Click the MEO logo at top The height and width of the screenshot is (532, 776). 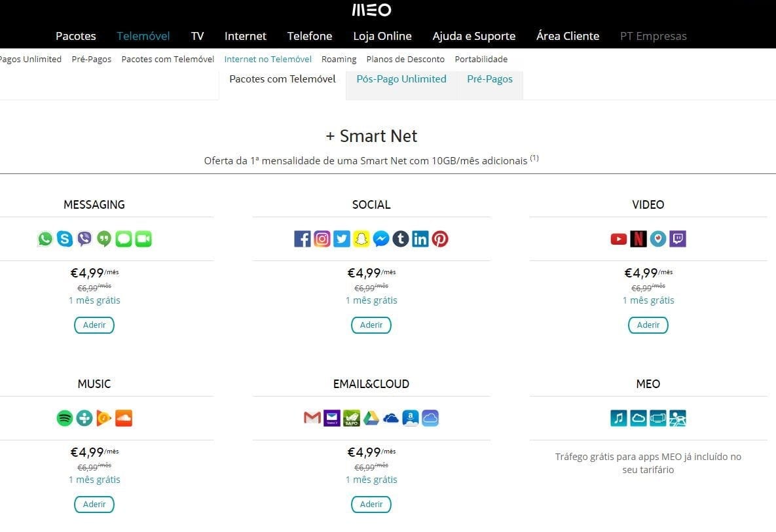[371, 10]
